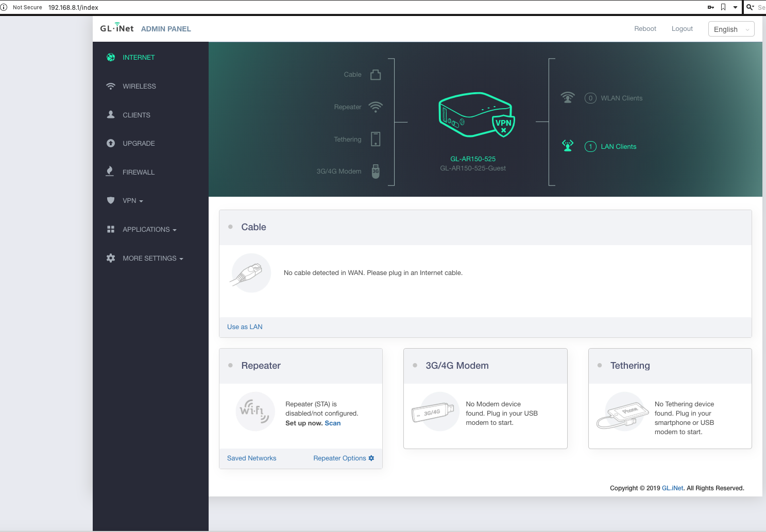This screenshot has width=766, height=532.
Task: Click the Repeater Wi-Fi icon in diagram
Action: pyautogui.click(x=376, y=107)
